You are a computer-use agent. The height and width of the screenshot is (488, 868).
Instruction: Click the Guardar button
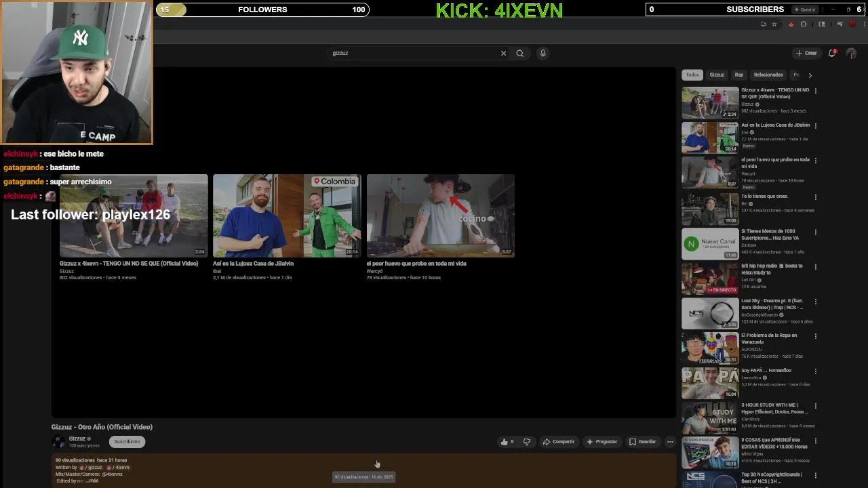(642, 442)
